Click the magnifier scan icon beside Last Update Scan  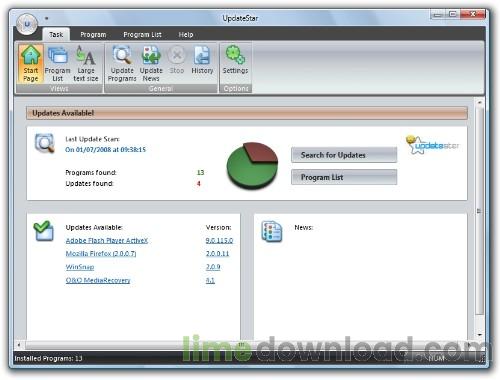(45, 143)
